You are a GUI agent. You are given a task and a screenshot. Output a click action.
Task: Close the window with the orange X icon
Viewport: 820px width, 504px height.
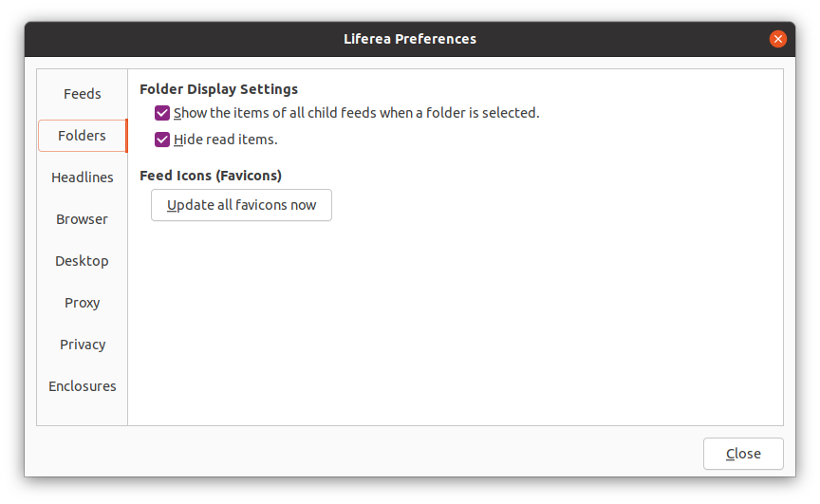pos(778,39)
